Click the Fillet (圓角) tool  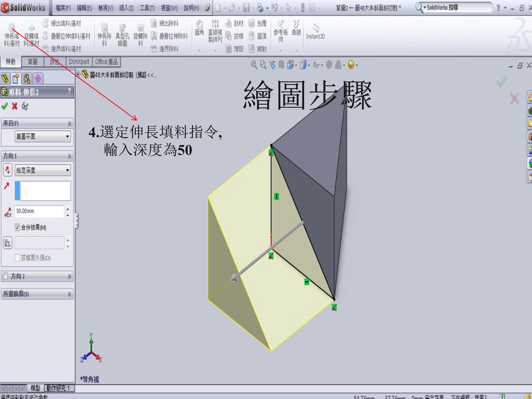click(199, 28)
